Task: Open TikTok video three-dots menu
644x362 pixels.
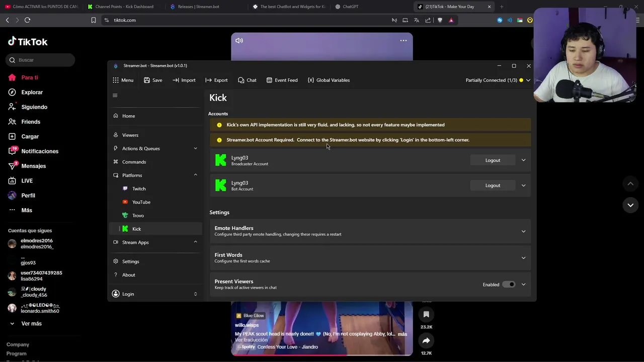Action: [x=403, y=40]
